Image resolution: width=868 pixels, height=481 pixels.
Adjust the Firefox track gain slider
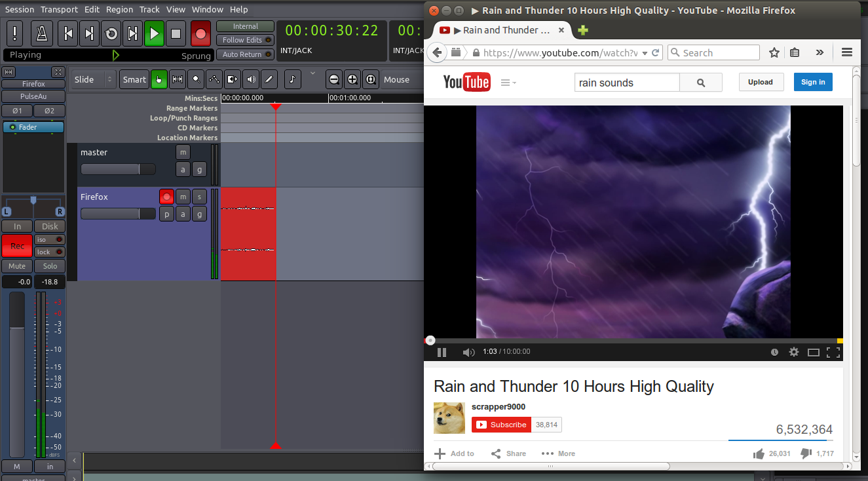pyautogui.click(x=118, y=214)
